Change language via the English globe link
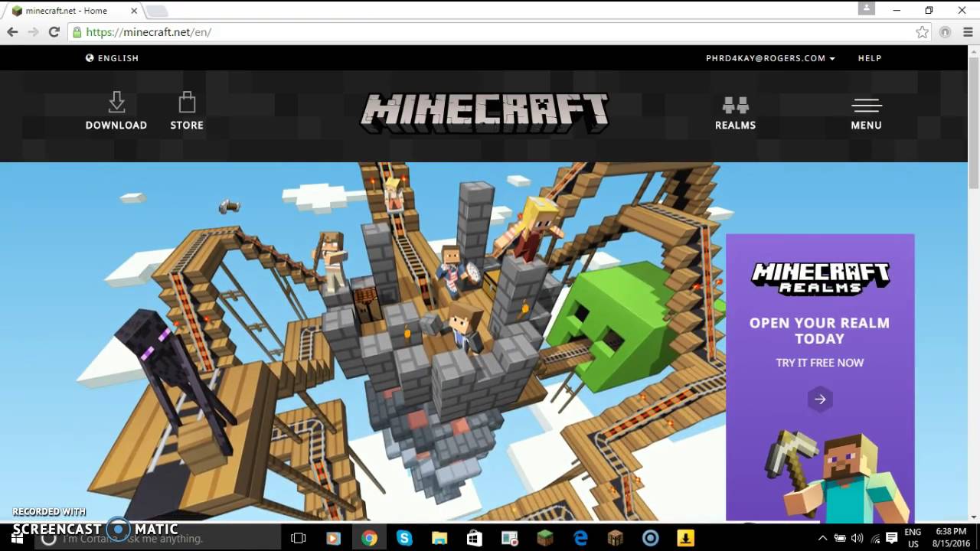 pyautogui.click(x=112, y=58)
